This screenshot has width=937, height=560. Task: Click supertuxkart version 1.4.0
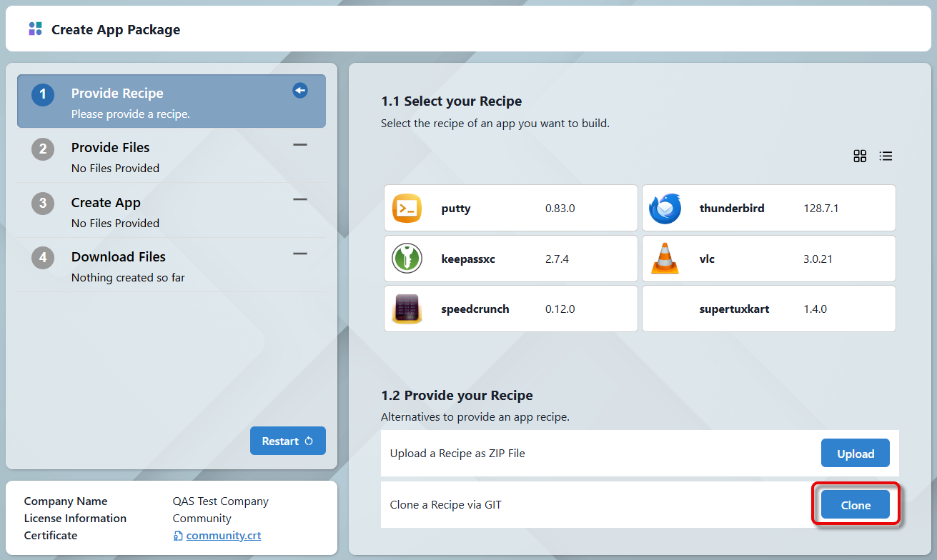[x=815, y=309]
